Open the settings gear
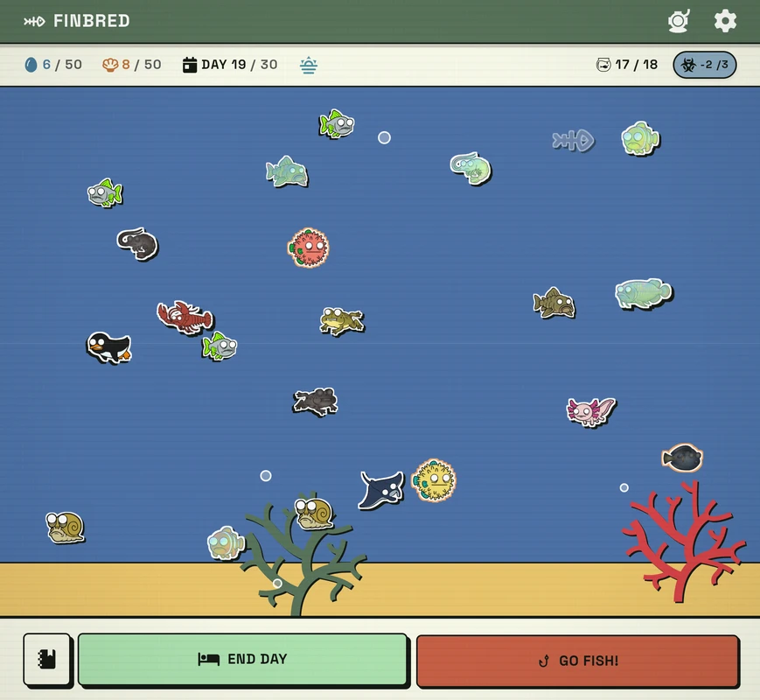Screen dimensions: 760x700 point(725,21)
